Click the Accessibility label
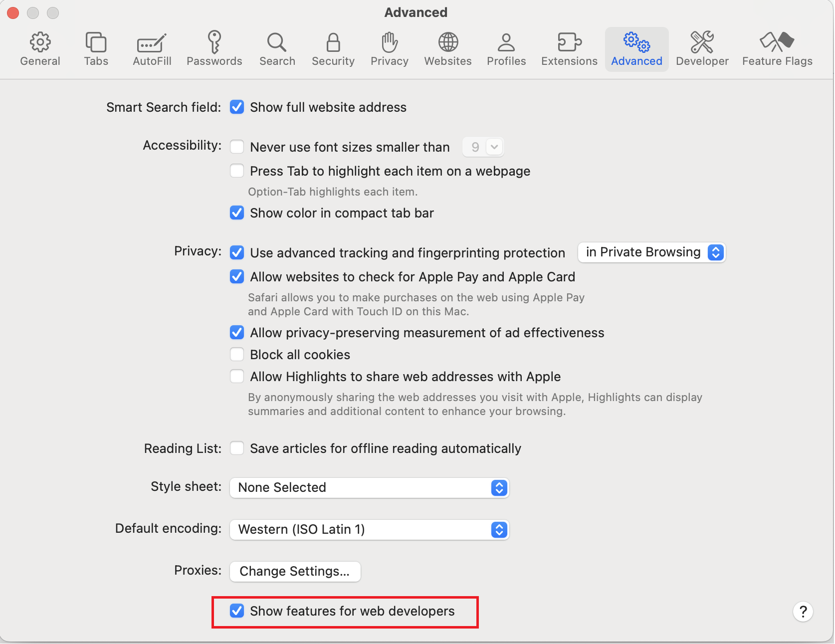Image resolution: width=835 pixels, height=644 pixels. tap(182, 145)
